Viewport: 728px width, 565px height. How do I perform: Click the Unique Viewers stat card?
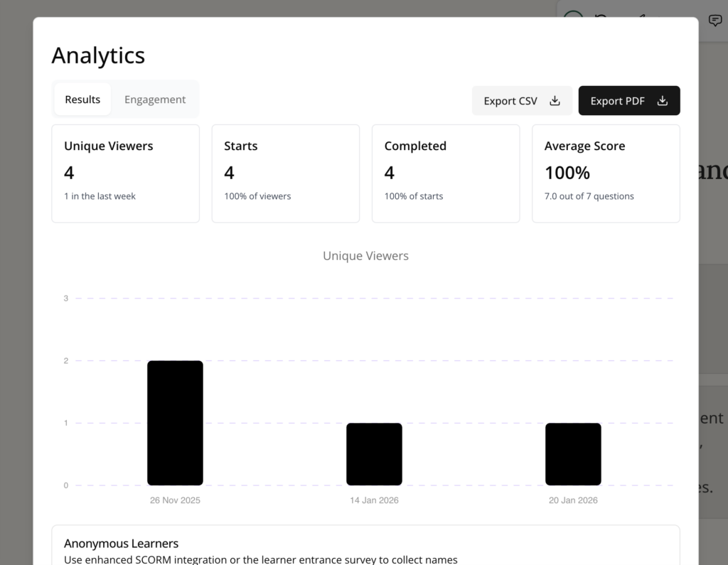125,173
